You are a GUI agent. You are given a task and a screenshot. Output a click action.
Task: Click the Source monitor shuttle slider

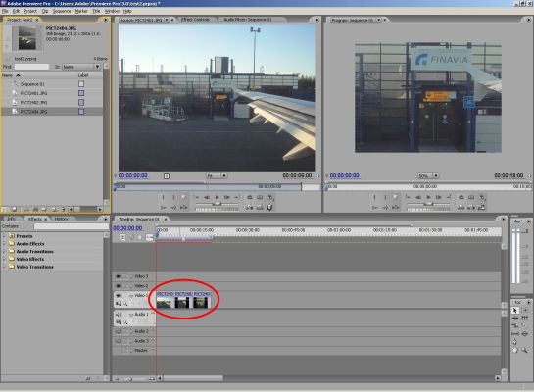[x=217, y=204]
